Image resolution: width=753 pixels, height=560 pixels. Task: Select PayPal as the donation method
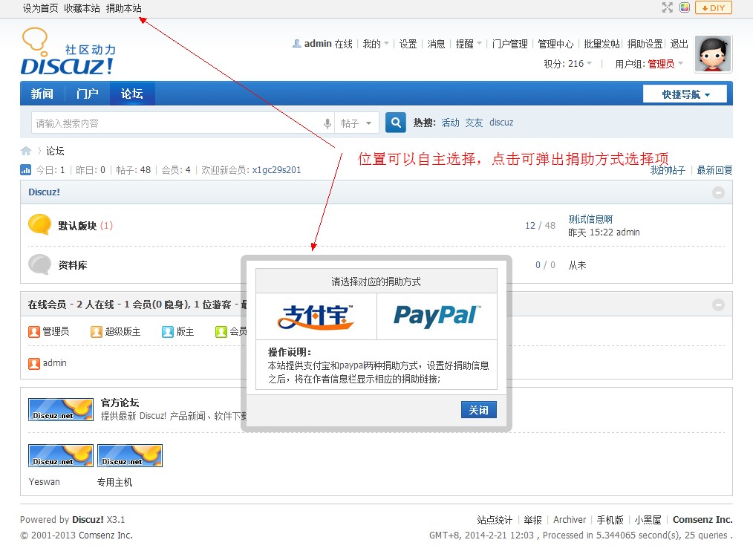click(436, 316)
